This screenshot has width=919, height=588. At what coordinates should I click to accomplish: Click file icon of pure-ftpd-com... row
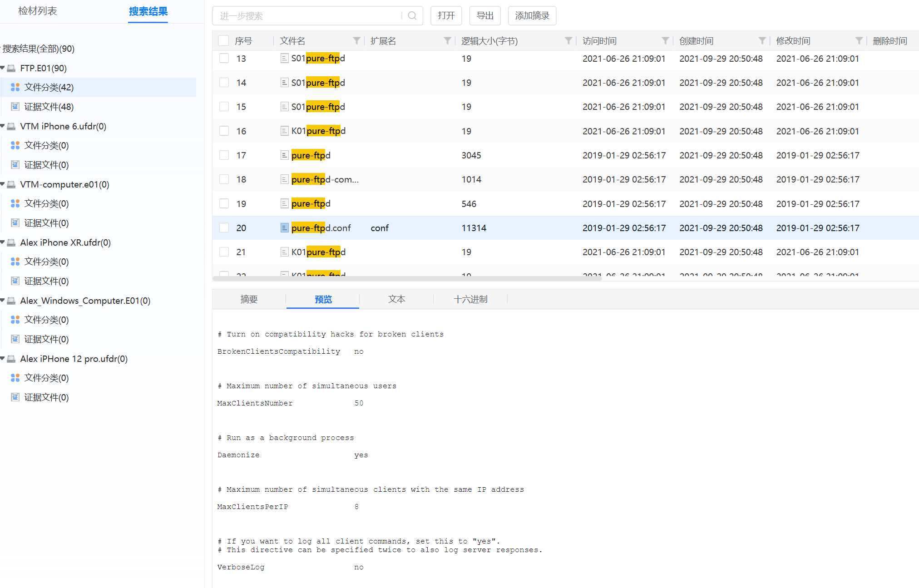click(284, 179)
